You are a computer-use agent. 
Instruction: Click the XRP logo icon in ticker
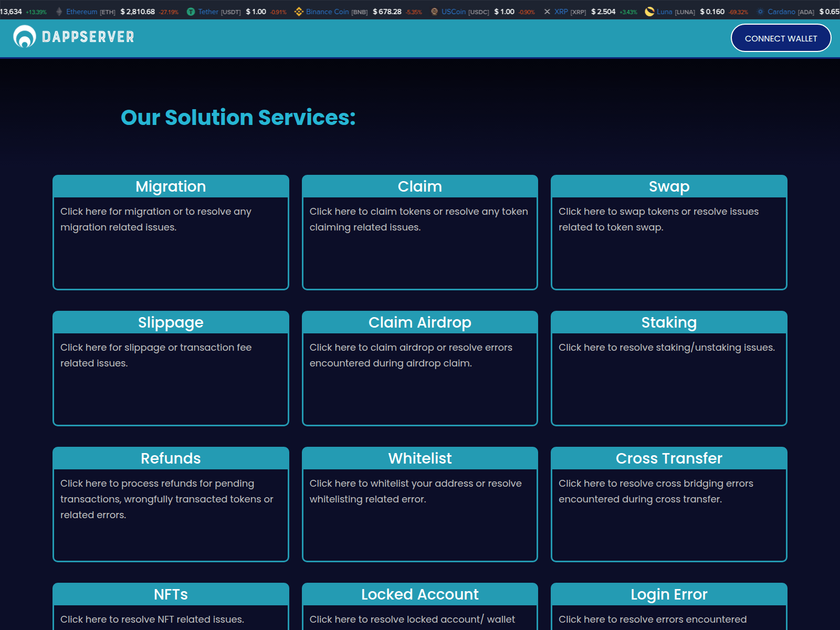pos(547,12)
